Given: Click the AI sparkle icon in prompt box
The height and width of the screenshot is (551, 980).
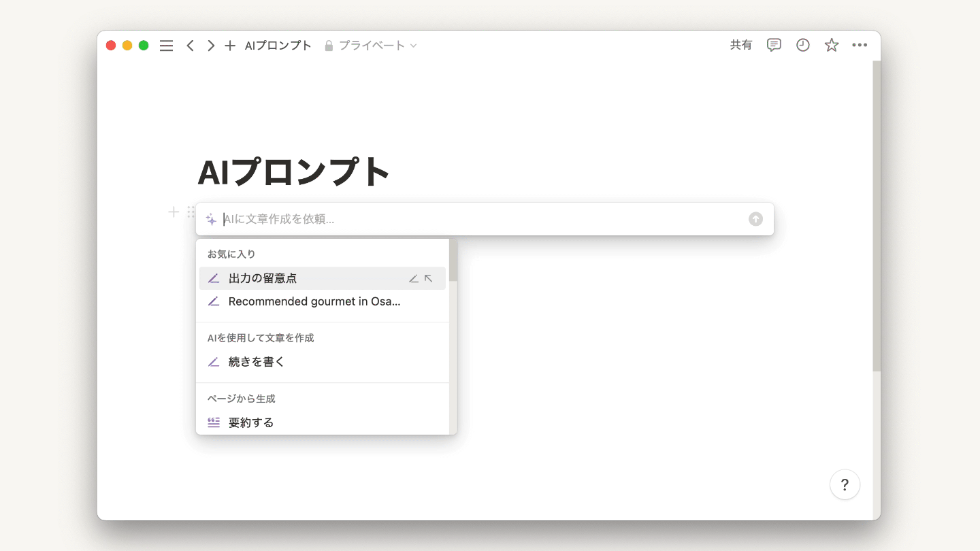Looking at the screenshot, I should pos(211,219).
